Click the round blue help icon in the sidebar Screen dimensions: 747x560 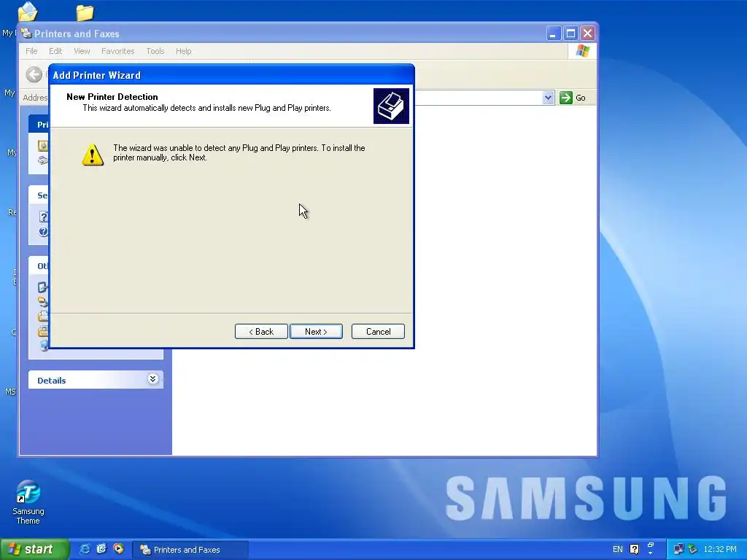[x=43, y=231]
